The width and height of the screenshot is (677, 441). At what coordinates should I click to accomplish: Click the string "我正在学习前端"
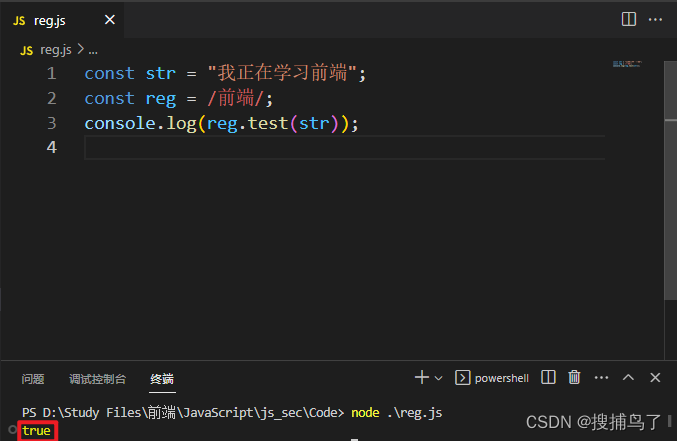point(282,73)
